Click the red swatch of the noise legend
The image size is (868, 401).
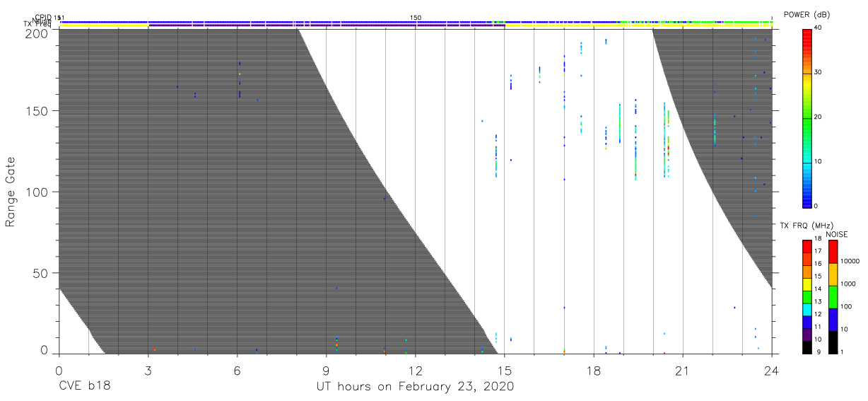(x=833, y=252)
